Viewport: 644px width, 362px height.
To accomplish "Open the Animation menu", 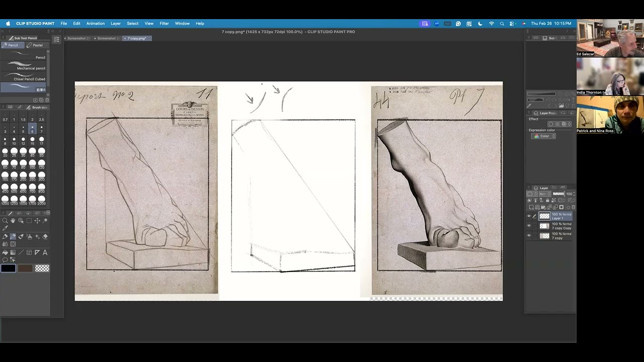I will [x=95, y=24].
